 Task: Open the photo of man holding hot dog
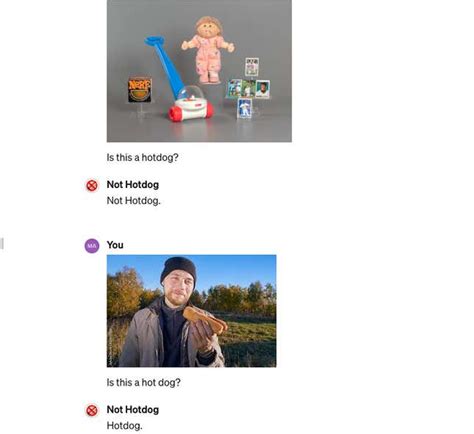coord(191,311)
